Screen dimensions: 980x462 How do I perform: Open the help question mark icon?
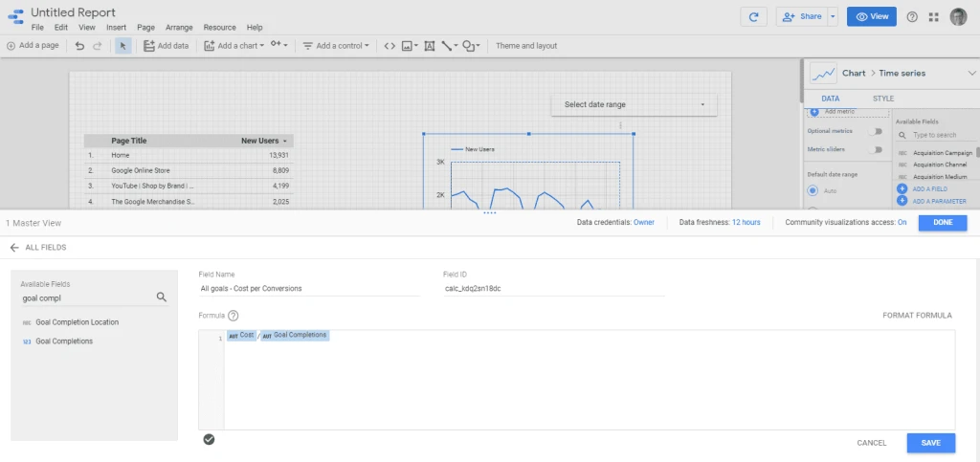(x=911, y=16)
